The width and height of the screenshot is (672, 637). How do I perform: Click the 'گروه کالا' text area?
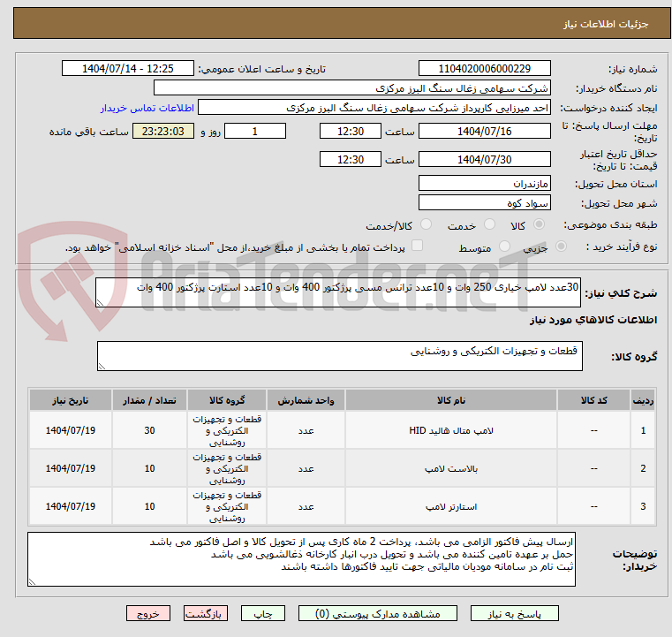tap(337, 356)
